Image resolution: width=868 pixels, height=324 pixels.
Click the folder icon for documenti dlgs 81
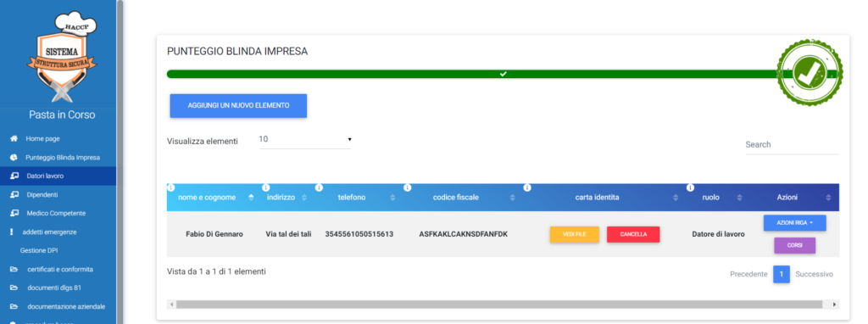pyautogui.click(x=14, y=288)
